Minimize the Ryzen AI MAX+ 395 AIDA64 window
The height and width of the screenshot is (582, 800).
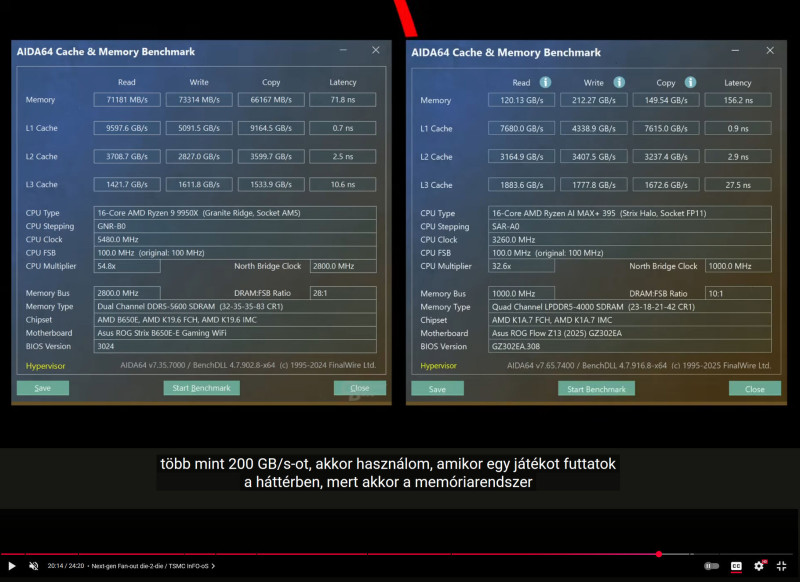pos(735,50)
